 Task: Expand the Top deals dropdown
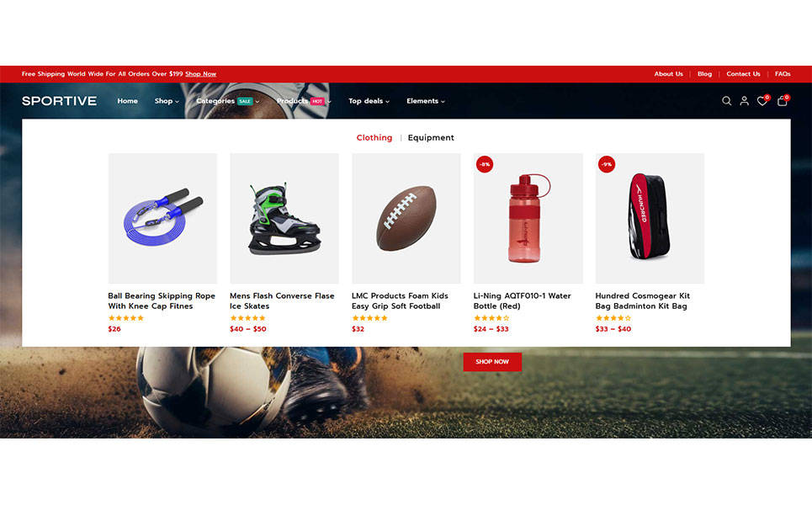pyautogui.click(x=369, y=101)
